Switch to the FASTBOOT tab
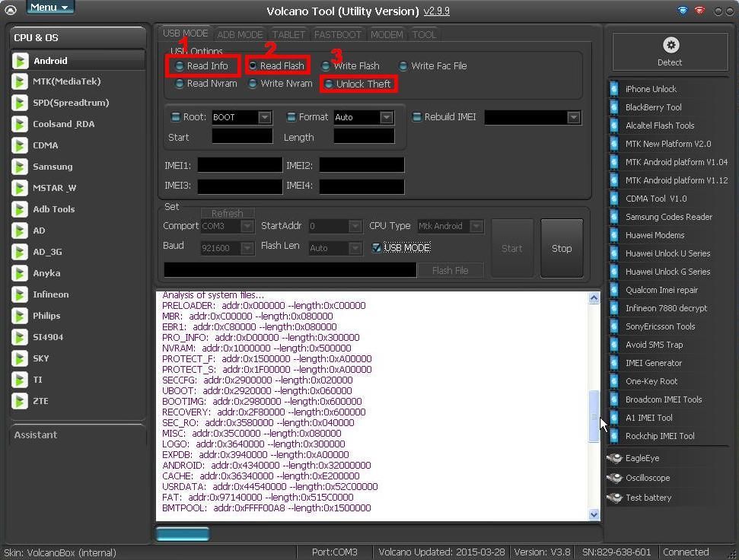 point(337,34)
